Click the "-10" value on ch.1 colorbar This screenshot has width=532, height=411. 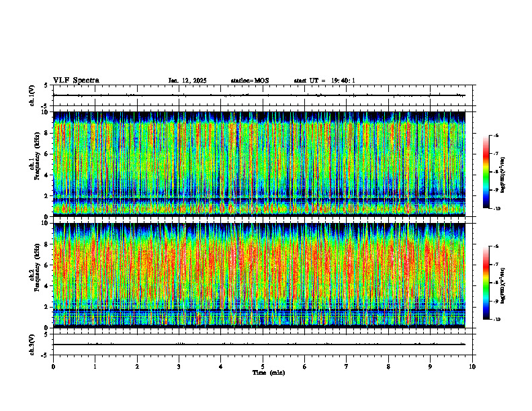[496, 209]
